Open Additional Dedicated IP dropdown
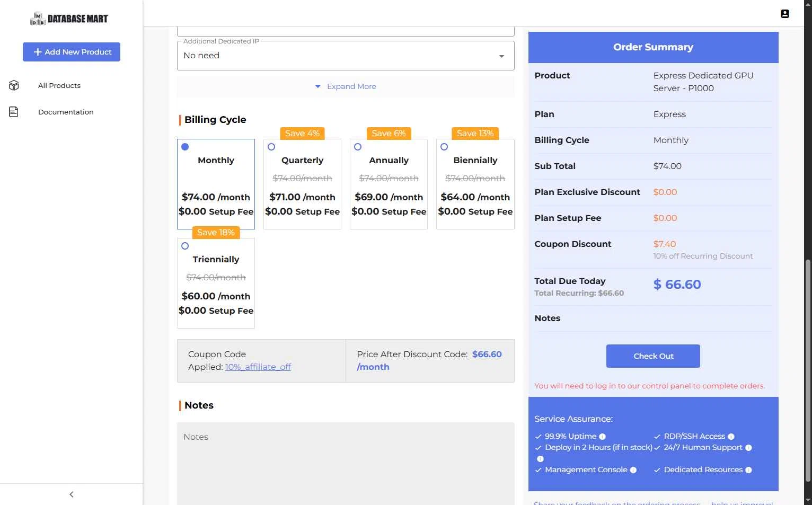 346,56
